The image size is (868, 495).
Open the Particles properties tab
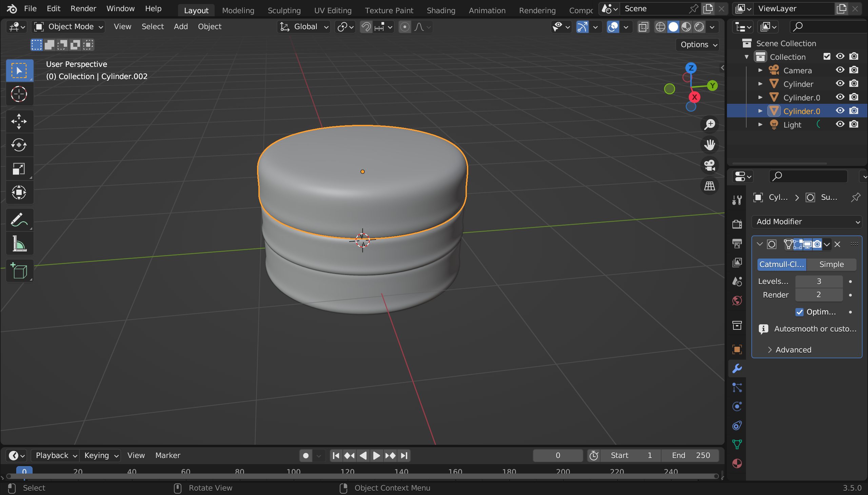tap(737, 387)
